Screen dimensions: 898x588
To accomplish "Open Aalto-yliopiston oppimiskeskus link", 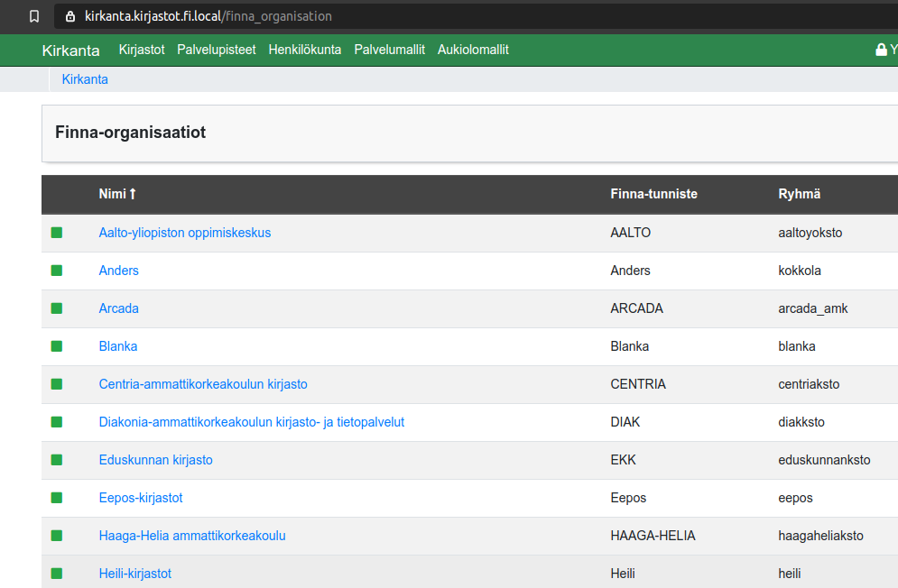I will pyautogui.click(x=184, y=233).
